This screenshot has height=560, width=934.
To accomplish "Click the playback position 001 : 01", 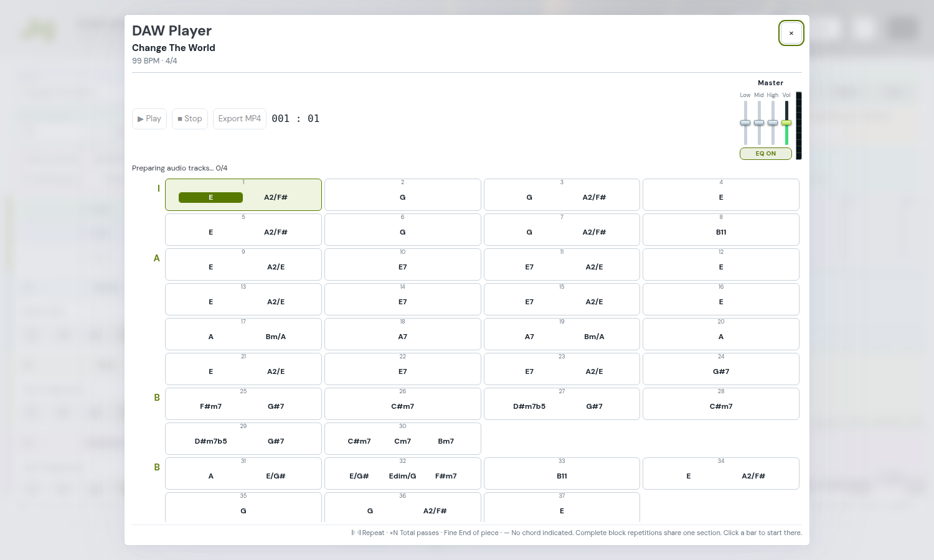I will (296, 119).
